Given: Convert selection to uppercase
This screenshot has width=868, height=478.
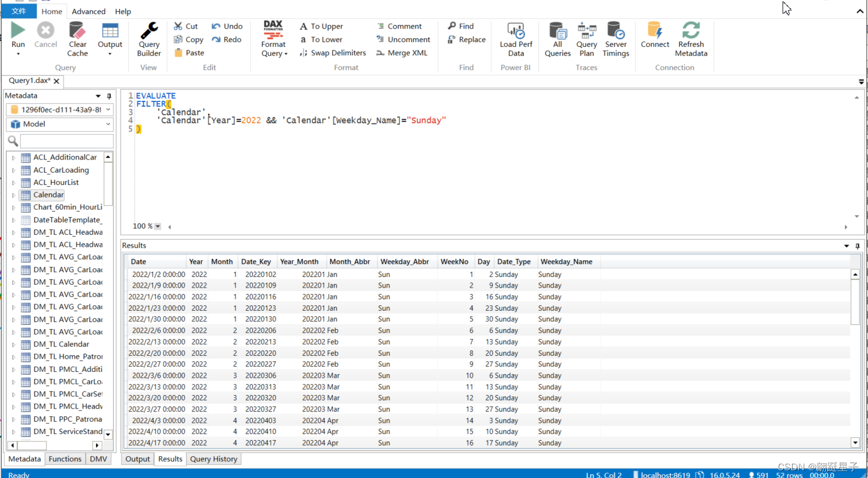Looking at the screenshot, I should 321,26.
